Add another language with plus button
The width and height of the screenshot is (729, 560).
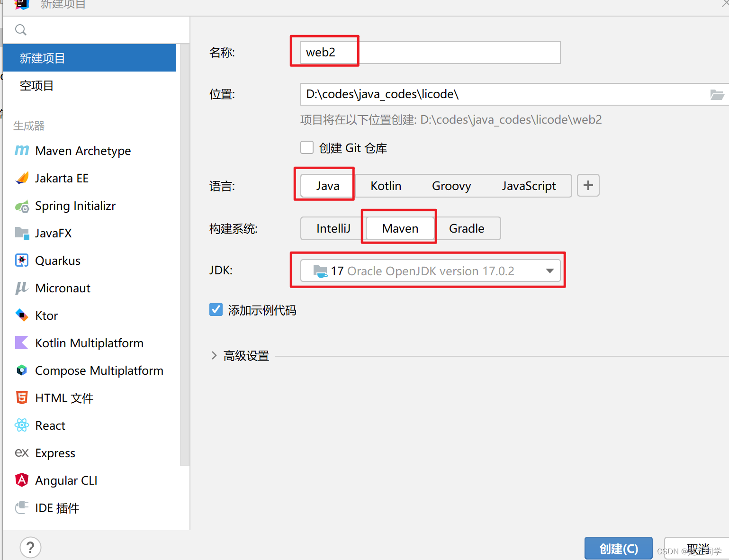(x=588, y=185)
